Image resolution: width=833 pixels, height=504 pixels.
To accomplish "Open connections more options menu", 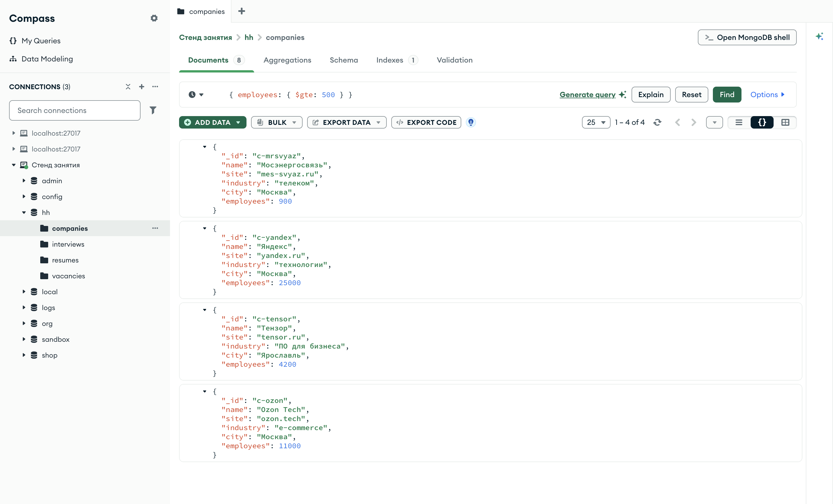I will click(x=155, y=87).
